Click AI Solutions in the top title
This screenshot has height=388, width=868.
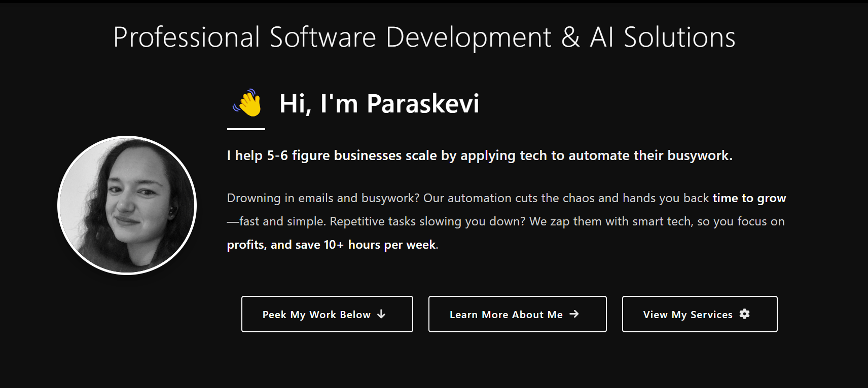tap(663, 37)
